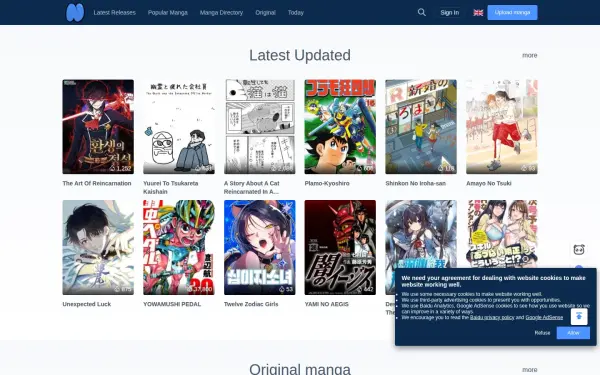Open YAMI NO AEGIS cover

pos(340,247)
